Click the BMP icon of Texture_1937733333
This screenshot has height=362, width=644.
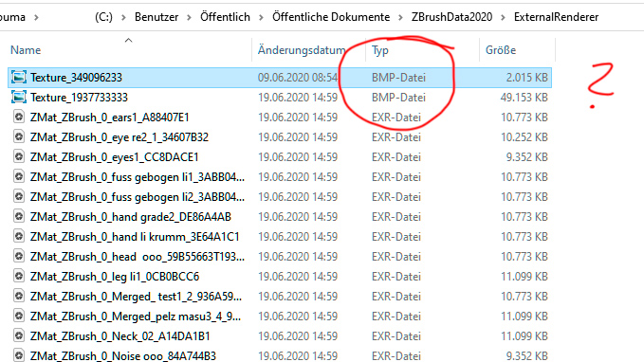[19, 98]
